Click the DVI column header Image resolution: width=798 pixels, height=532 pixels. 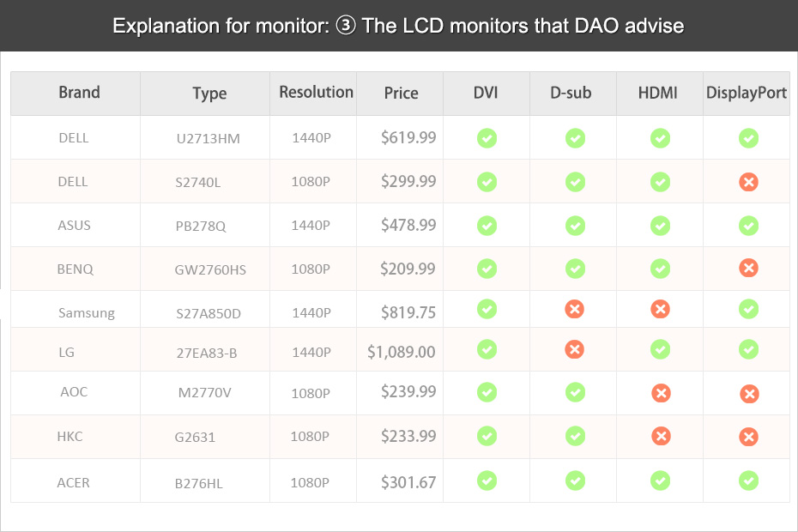(486, 93)
